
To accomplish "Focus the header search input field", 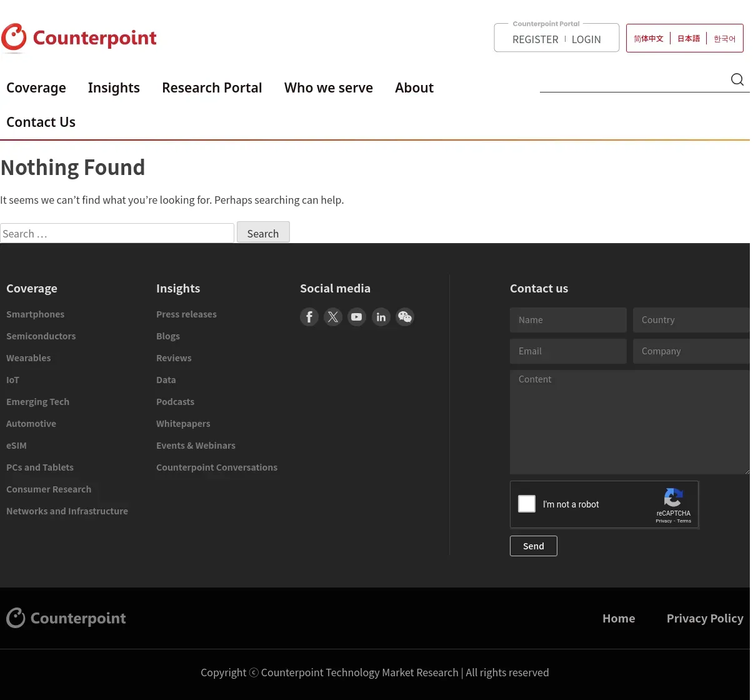I will pyautogui.click(x=634, y=80).
